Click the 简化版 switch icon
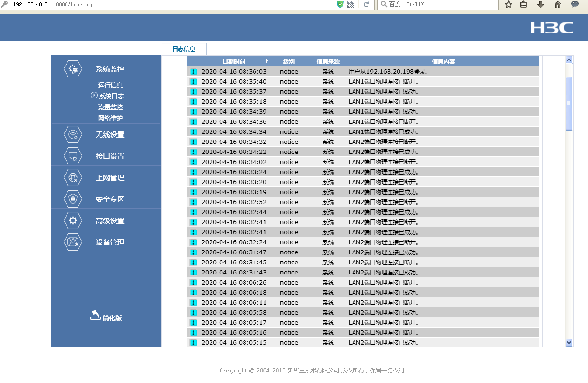 click(x=95, y=315)
